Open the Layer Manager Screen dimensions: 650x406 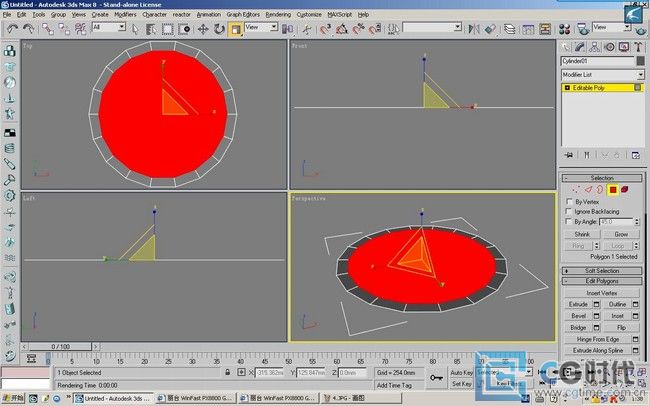[x=509, y=29]
